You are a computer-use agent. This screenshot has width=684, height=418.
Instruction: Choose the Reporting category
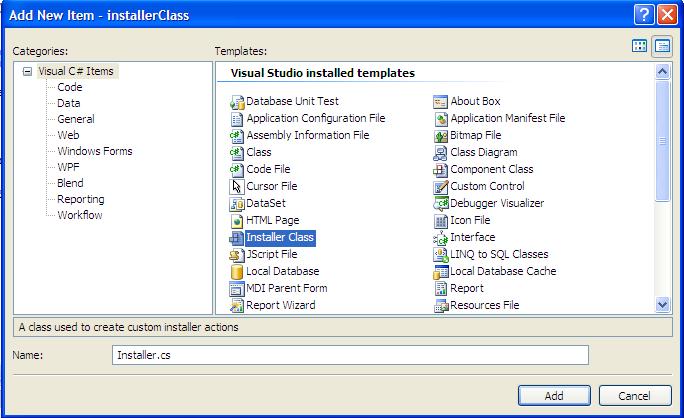click(x=81, y=199)
